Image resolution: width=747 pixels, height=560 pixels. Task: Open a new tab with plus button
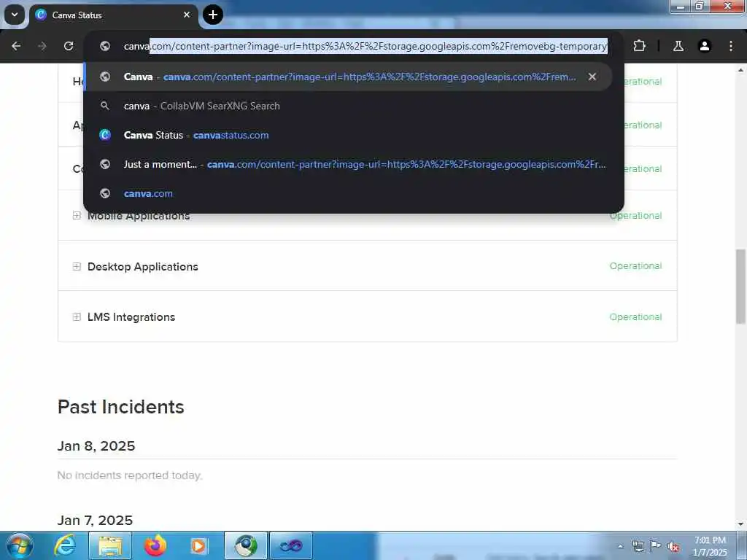pos(213,15)
